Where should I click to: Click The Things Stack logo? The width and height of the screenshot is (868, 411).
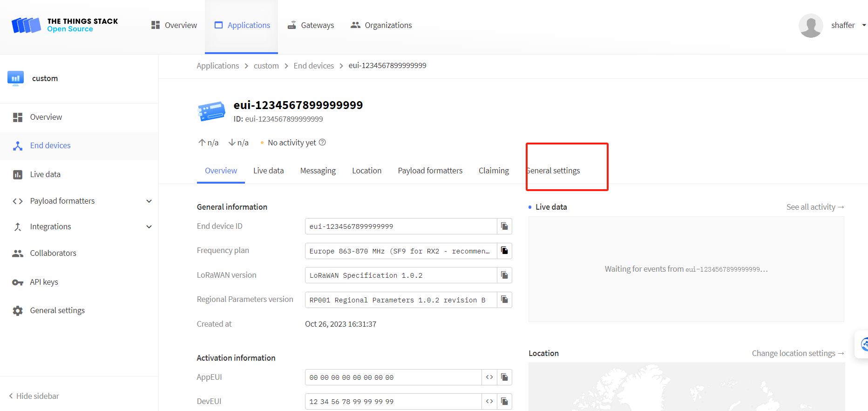click(65, 25)
